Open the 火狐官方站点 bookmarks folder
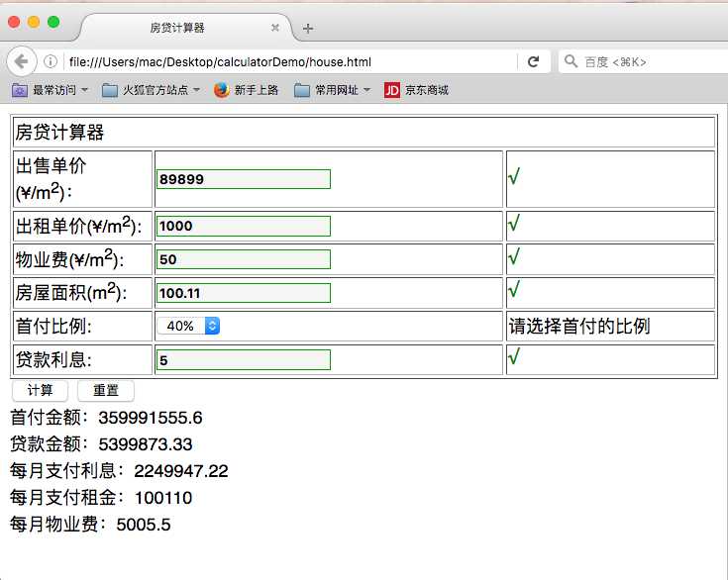This screenshot has height=580, width=728. 151,90
